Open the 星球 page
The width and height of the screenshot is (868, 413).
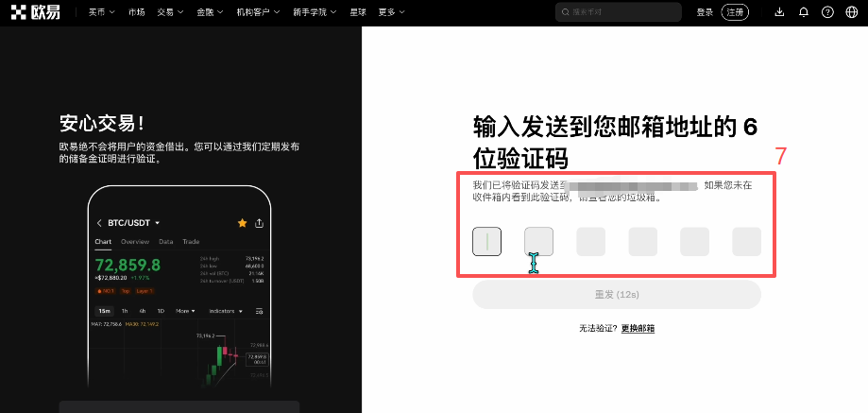coord(358,12)
